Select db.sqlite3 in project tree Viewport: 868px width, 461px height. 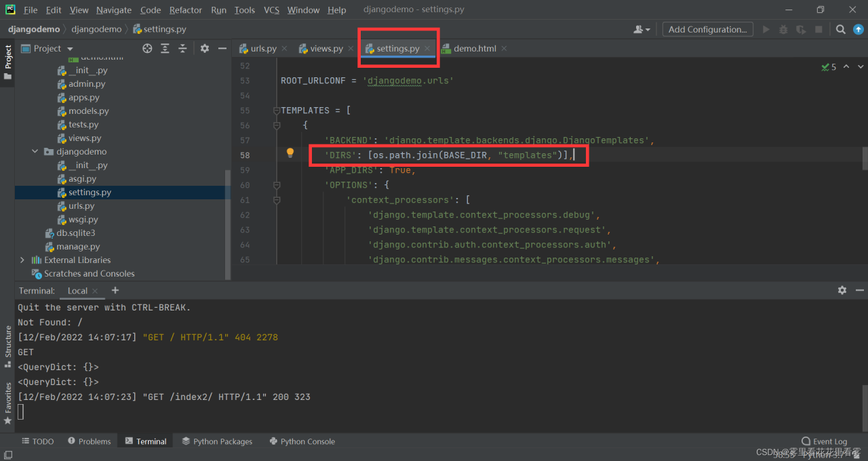click(75, 233)
